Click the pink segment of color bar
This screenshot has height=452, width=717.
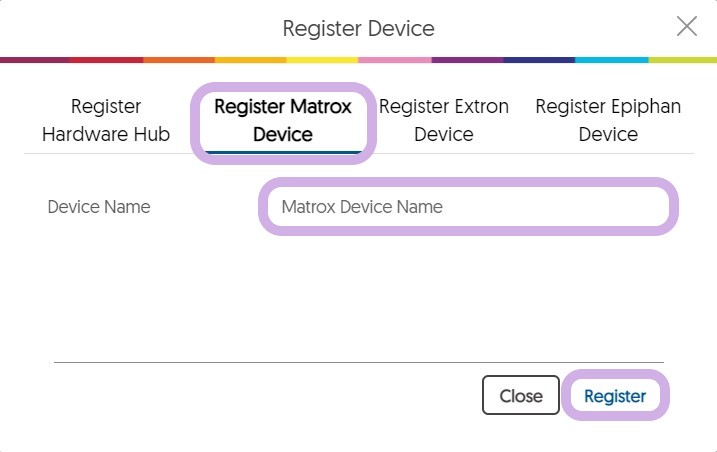pyautogui.click(x=394, y=60)
